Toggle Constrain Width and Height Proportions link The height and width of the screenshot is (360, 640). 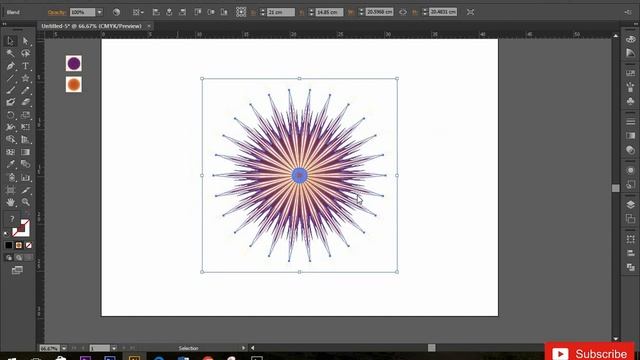pos(402,12)
